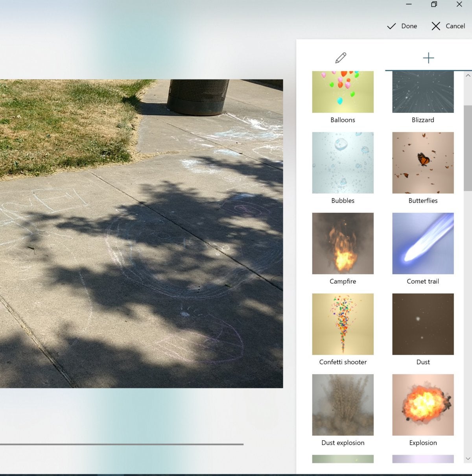Click the 'Campfire' label text
This screenshot has width=472, height=476.
pos(343,281)
